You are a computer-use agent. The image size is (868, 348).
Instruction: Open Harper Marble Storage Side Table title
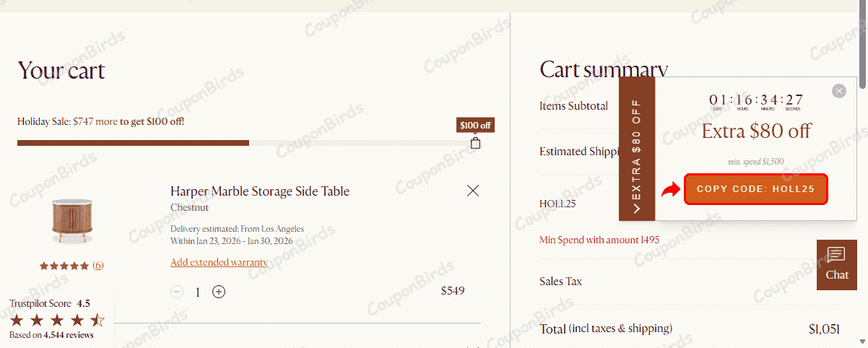point(260,191)
